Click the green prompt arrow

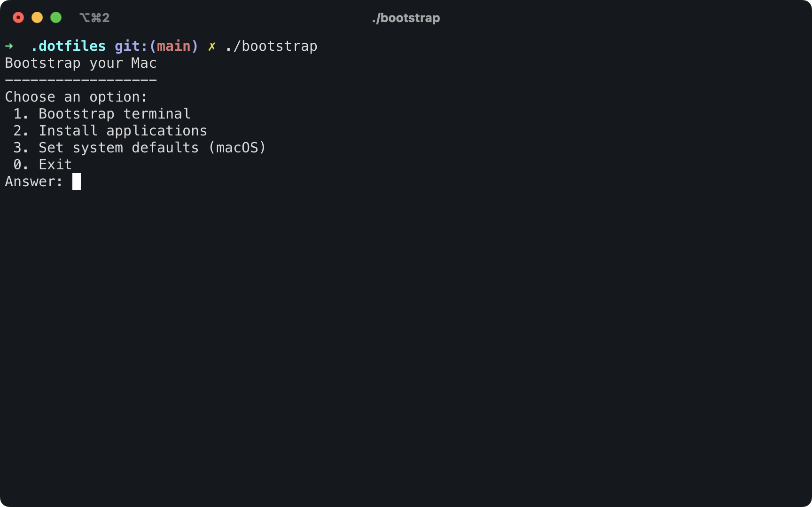[9, 46]
